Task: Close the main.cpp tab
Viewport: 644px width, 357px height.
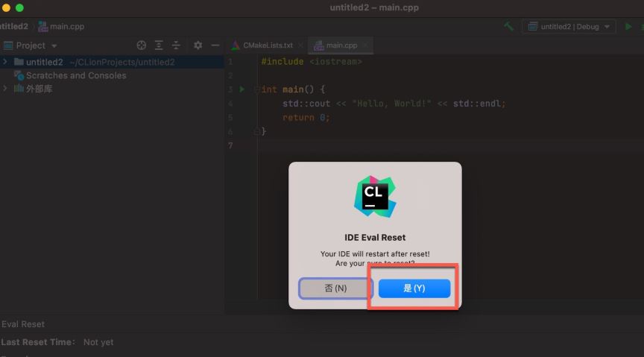Action: (x=365, y=45)
